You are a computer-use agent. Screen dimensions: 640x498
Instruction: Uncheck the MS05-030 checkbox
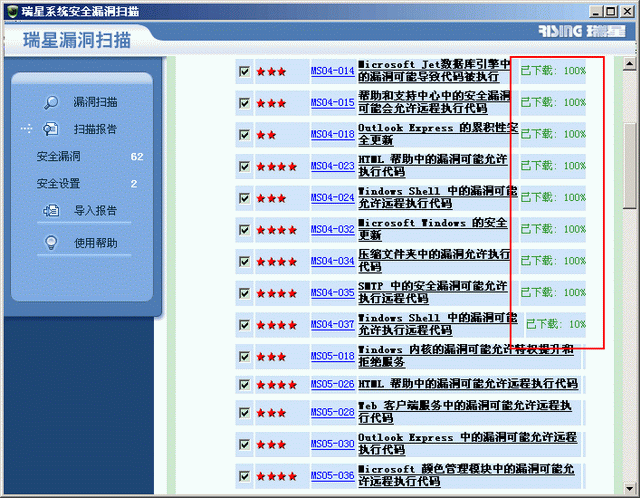244,445
